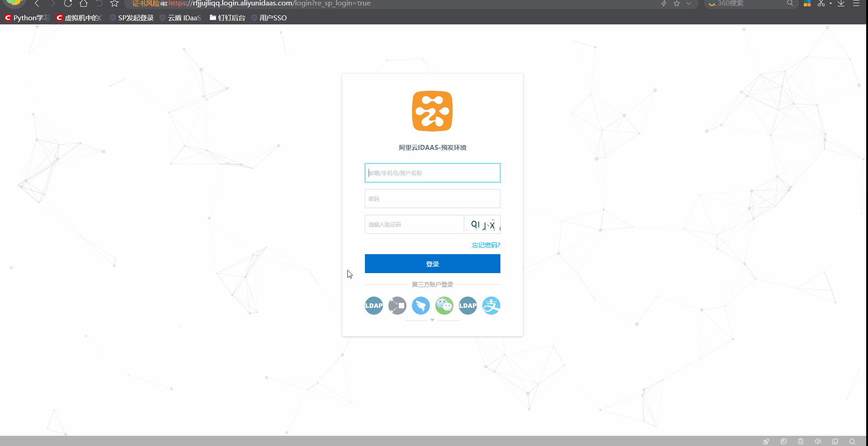This screenshot has height=446, width=868.
Task: Click the orange IDaaS logo
Action: pos(432,111)
